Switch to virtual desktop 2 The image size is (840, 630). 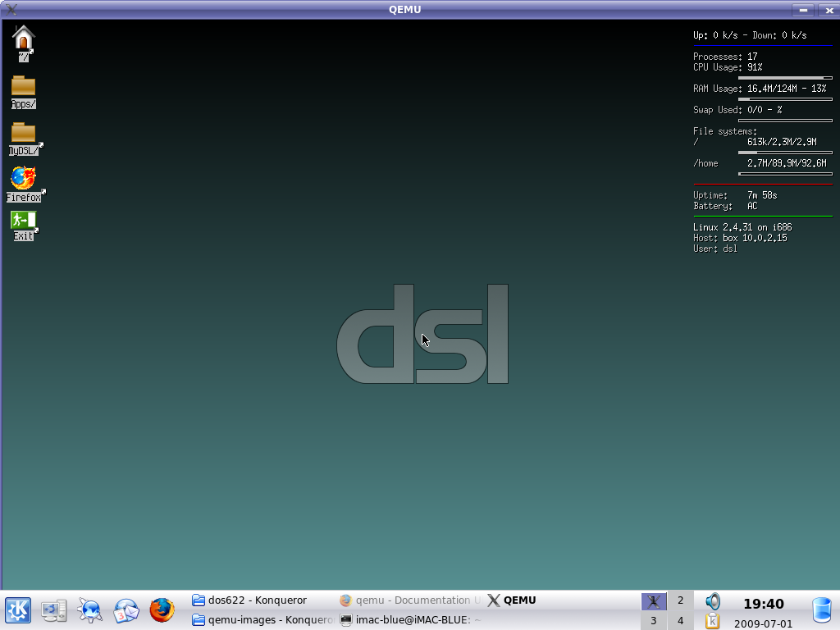coord(680,600)
